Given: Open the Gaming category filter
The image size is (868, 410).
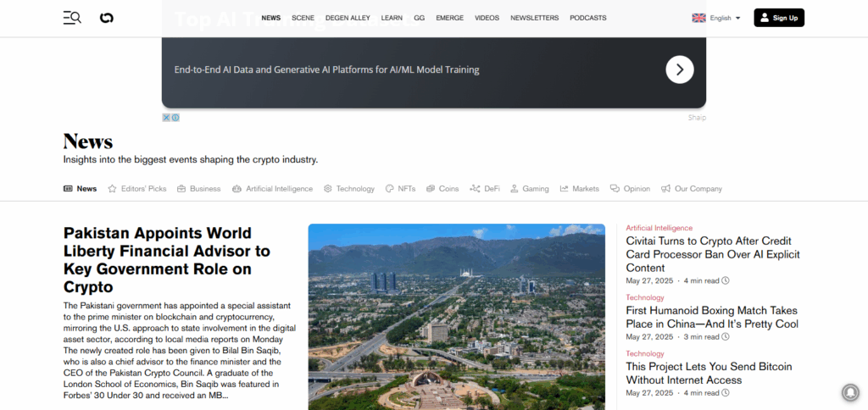Looking at the screenshot, I should (x=529, y=189).
